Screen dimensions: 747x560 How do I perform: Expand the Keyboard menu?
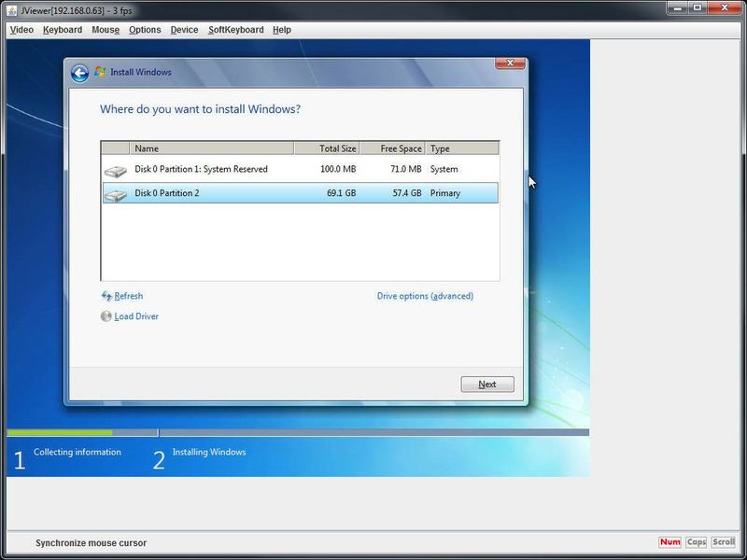point(63,30)
